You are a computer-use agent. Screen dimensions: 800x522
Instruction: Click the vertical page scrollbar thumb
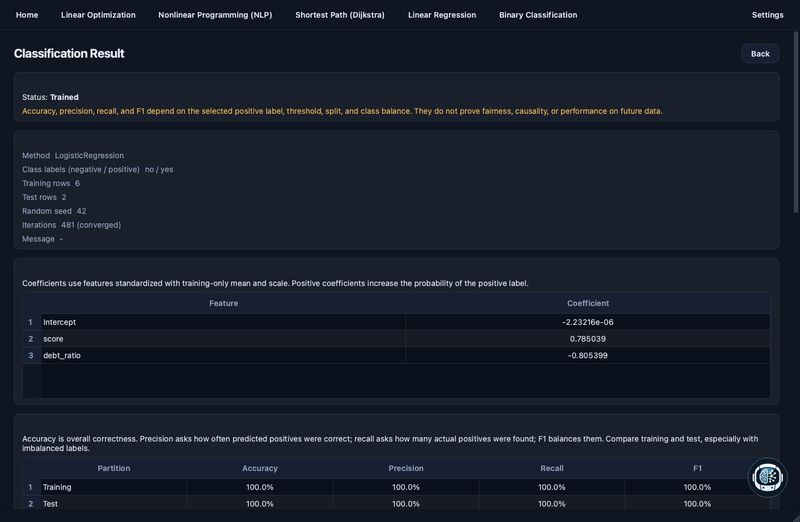(796, 122)
